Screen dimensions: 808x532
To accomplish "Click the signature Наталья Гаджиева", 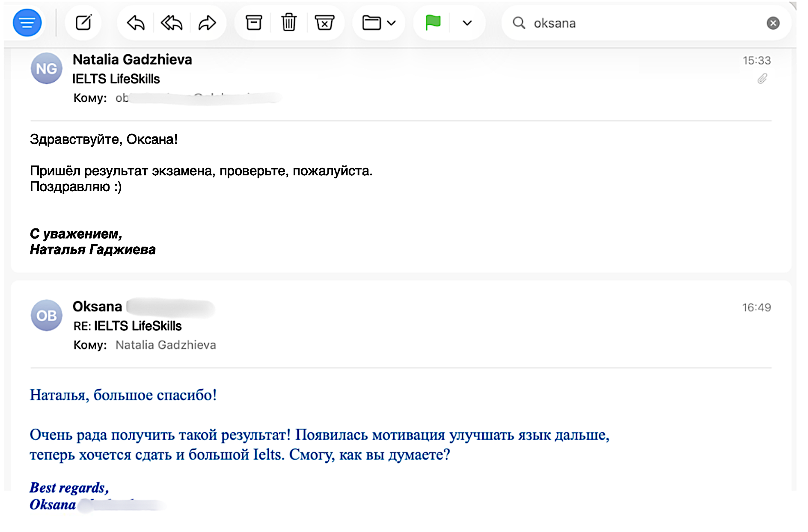I will tap(93, 249).
